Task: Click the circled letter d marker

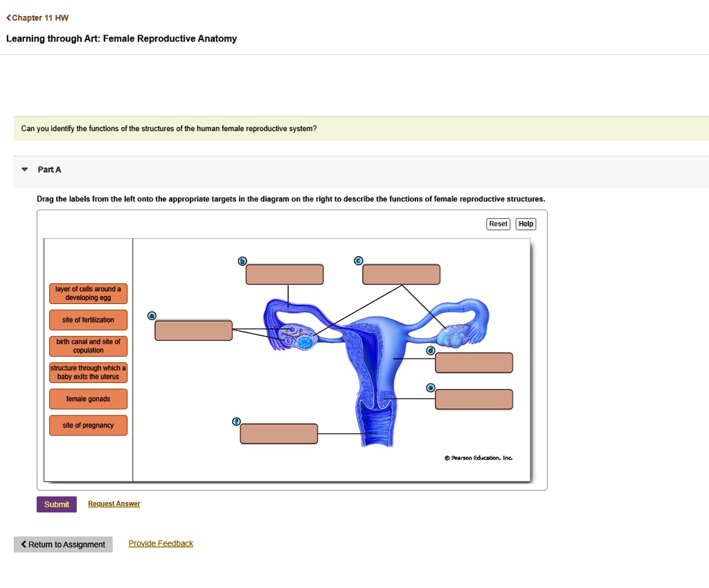Action: tap(431, 350)
